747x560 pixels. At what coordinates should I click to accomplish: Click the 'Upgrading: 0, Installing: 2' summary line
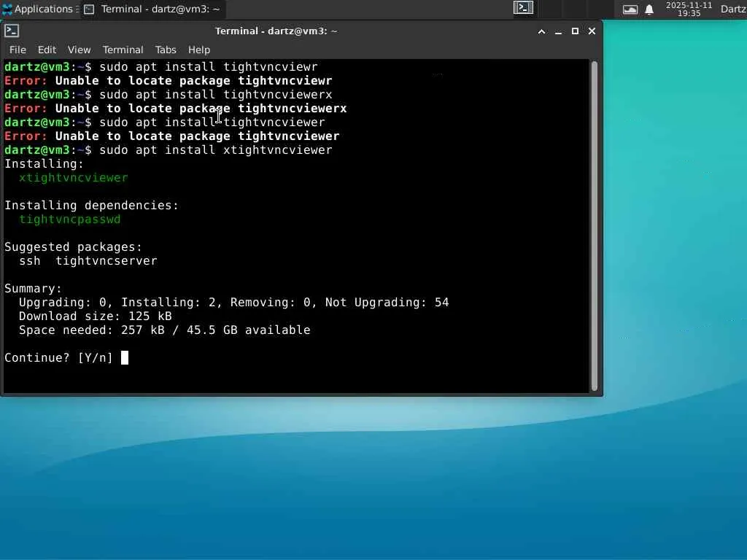click(x=234, y=303)
